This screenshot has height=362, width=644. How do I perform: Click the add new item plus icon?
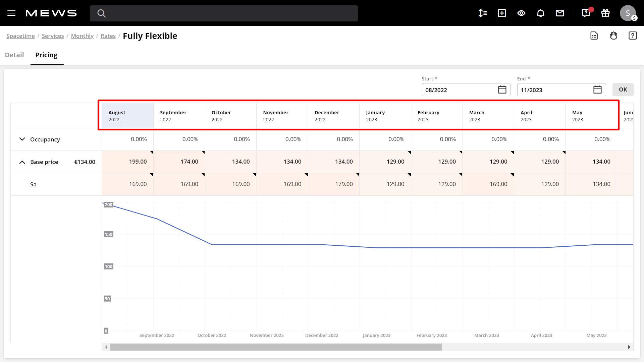(x=502, y=13)
